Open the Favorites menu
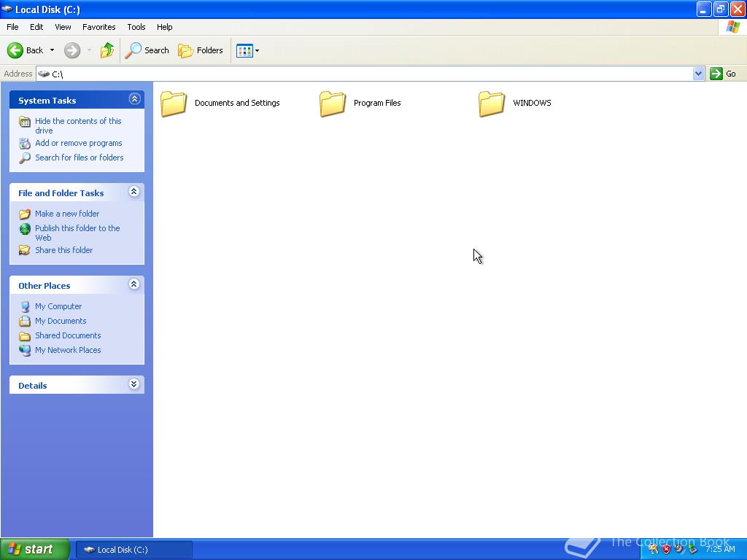This screenshot has height=560, width=747. (98, 27)
